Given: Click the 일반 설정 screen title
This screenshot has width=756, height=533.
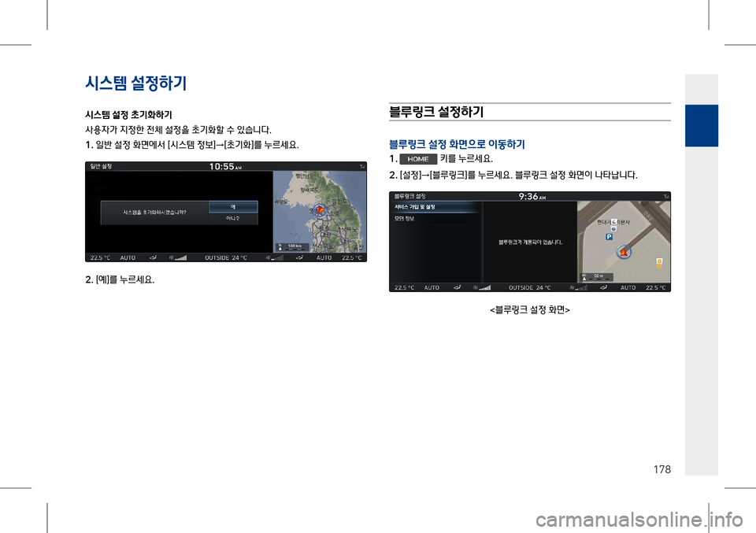Looking at the screenshot, I should pyautogui.click(x=101, y=166).
